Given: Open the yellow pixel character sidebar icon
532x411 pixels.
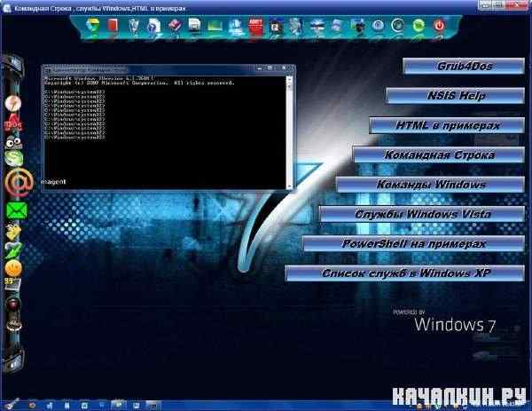Looking at the screenshot, I should pyautogui.click(x=13, y=233).
